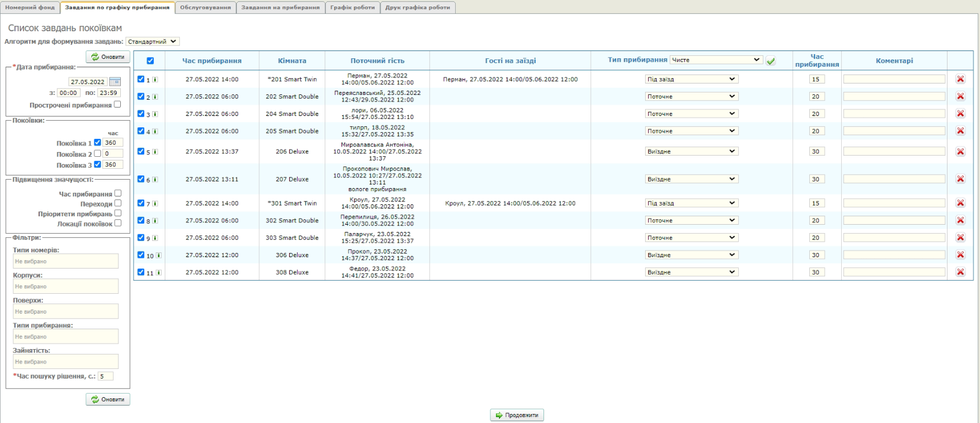Click the Типи номерів filter field
Screen dimensions: 980x423
(66, 261)
